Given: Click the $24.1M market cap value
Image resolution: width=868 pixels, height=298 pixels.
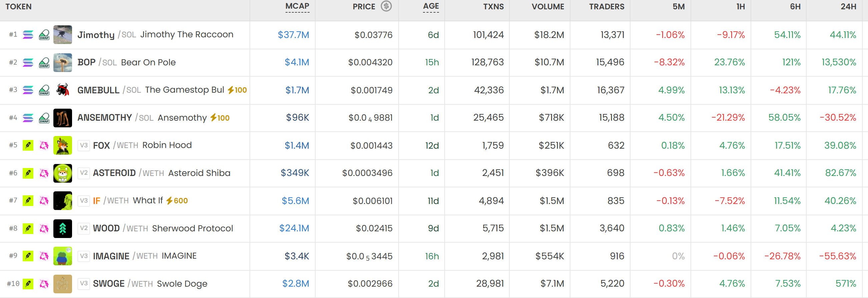Looking at the screenshot, I should pyautogui.click(x=294, y=228).
